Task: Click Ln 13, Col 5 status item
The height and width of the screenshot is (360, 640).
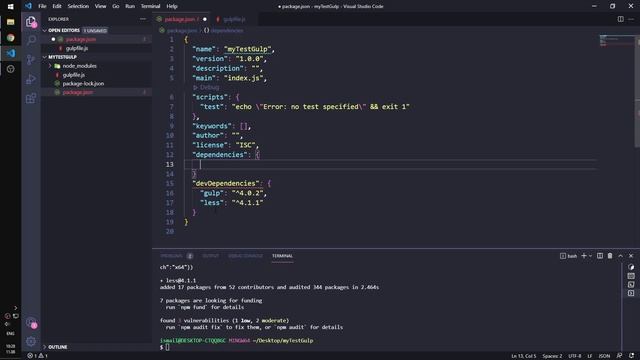Action: click(x=524, y=356)
